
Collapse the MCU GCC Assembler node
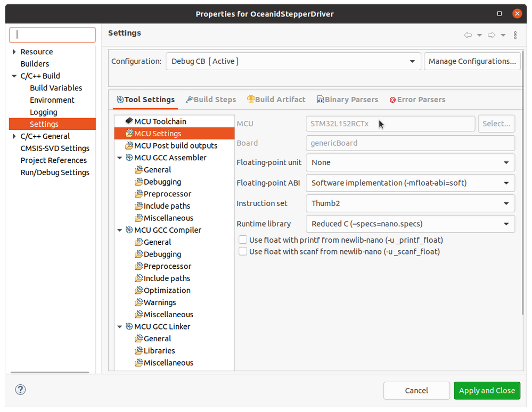pos(120,158)
